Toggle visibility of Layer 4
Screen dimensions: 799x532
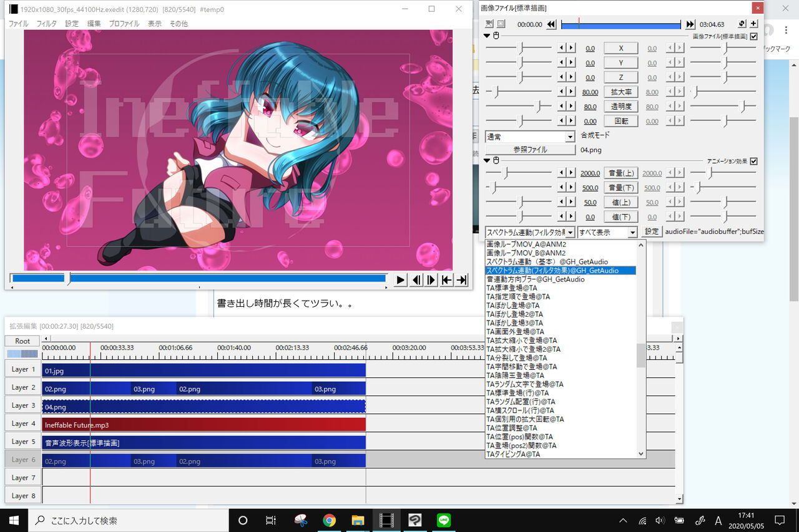tap(23, 423)
